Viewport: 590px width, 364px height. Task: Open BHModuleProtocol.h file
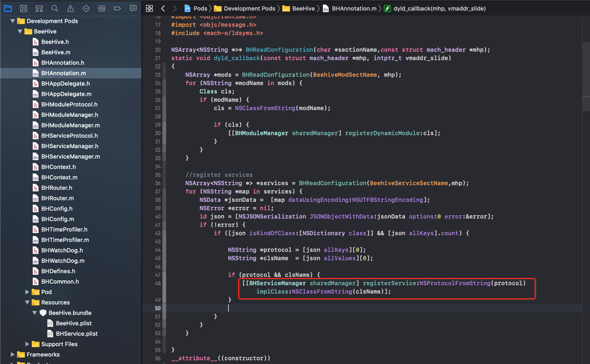point(70,104)
